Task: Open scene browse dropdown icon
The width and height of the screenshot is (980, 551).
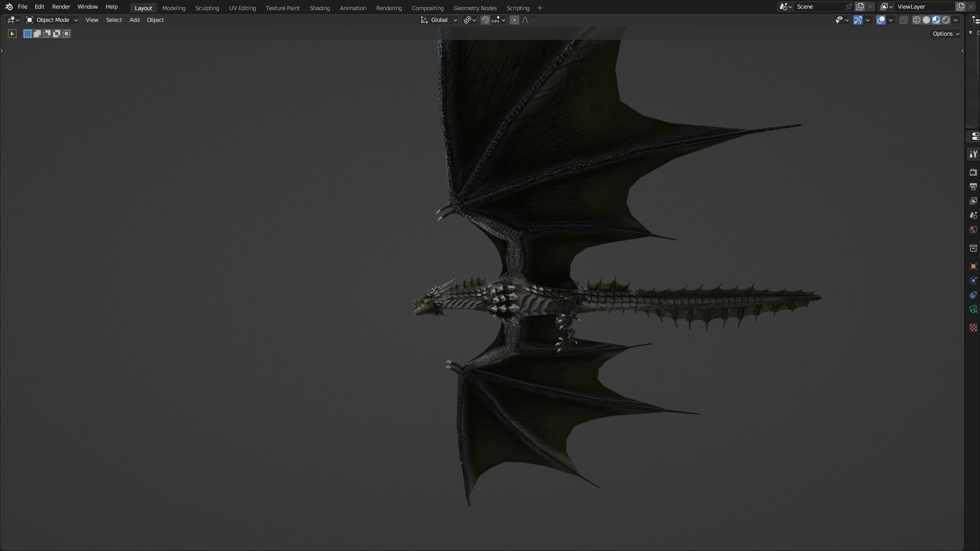Action: click(786, 7)
